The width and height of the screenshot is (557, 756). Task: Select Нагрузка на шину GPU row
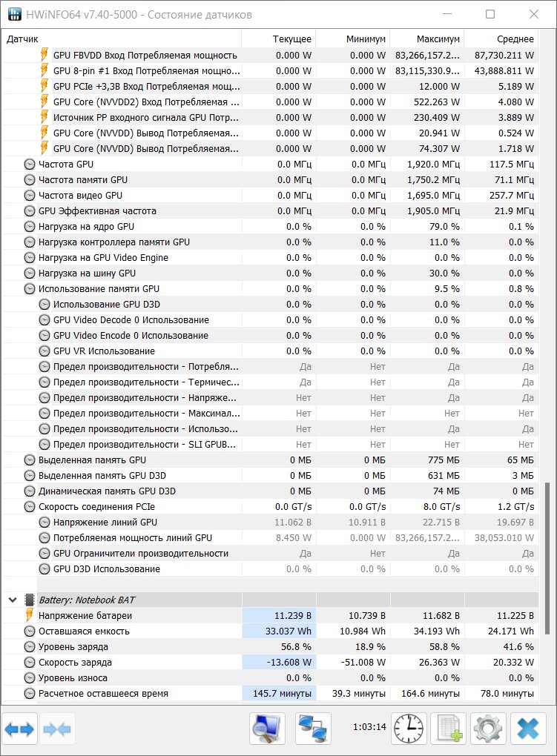270,273
